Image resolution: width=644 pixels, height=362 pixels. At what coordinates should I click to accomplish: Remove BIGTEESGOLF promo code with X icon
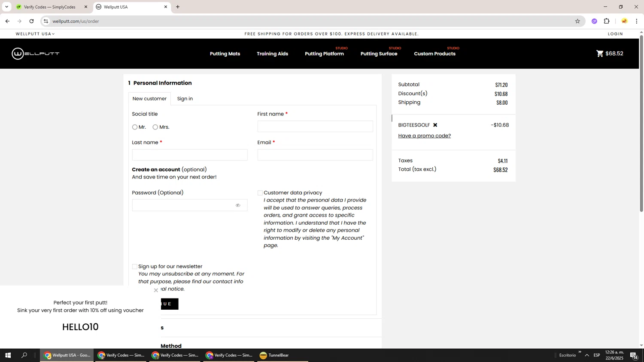click(435, 125)
